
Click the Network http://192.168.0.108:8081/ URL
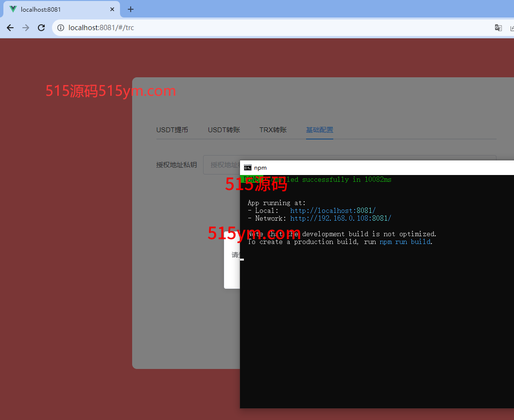point(341,218)
